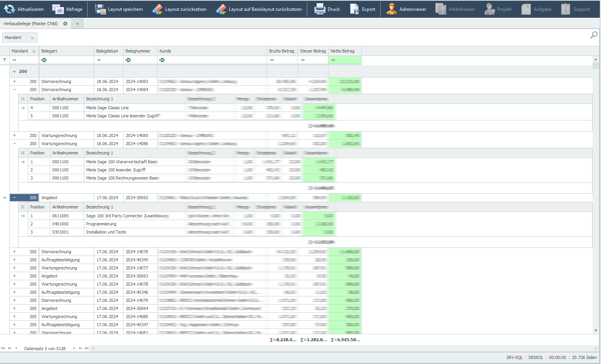Viewport: 601px width, 364px height.
Task: Open the Brutto Betrag filter operator icon
Action: (x=272, y=60)
